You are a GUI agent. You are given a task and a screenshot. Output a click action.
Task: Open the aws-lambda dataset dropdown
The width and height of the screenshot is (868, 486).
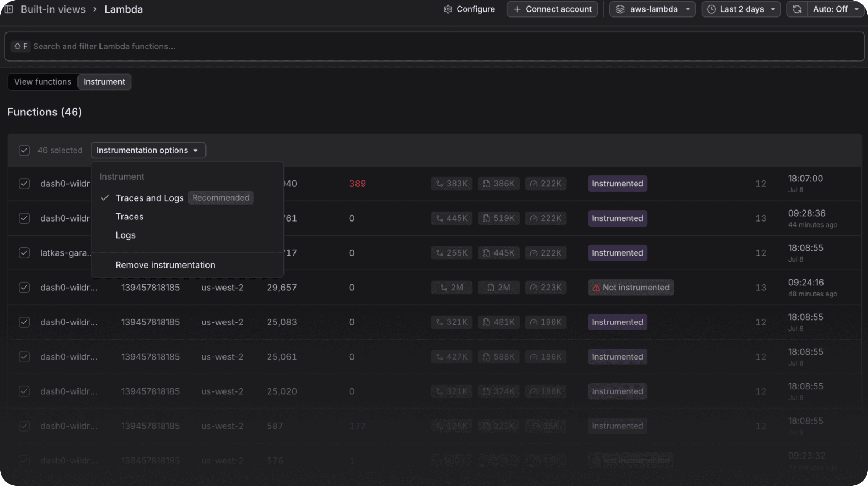click(652, 9)
